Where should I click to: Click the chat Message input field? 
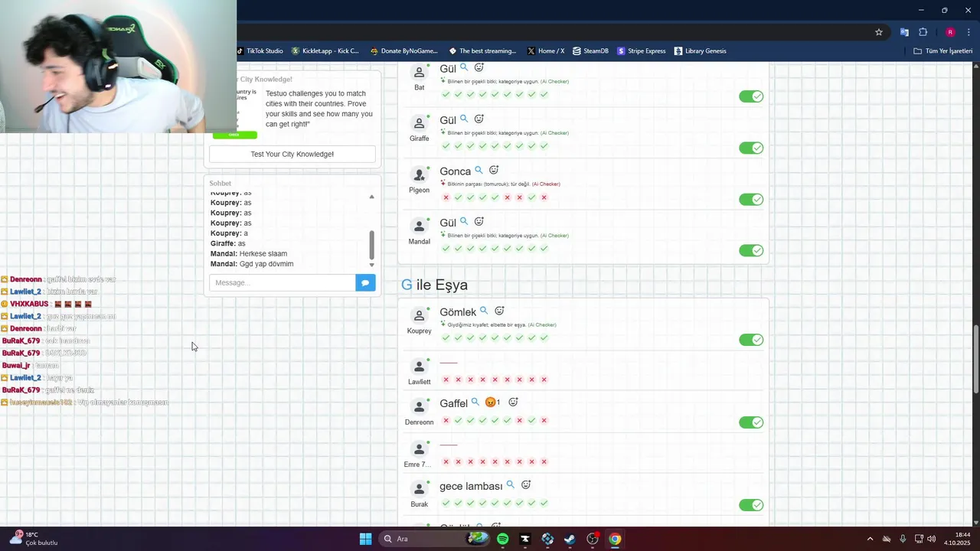coord(283,282)
